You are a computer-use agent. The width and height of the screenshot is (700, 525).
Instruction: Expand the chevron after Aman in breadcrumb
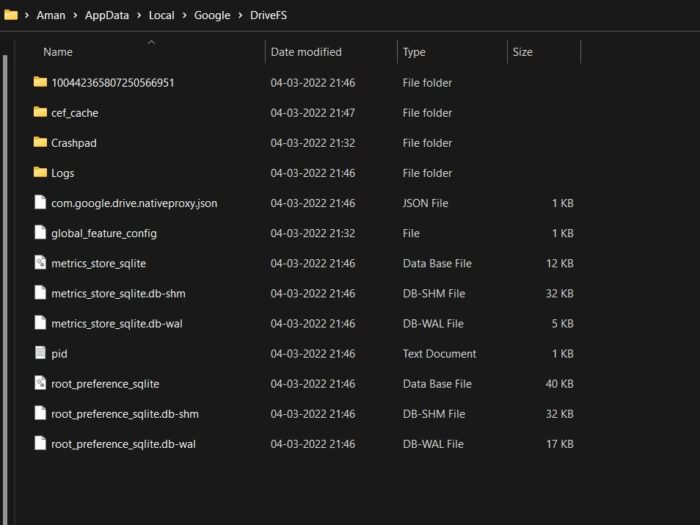pos(76,16)
